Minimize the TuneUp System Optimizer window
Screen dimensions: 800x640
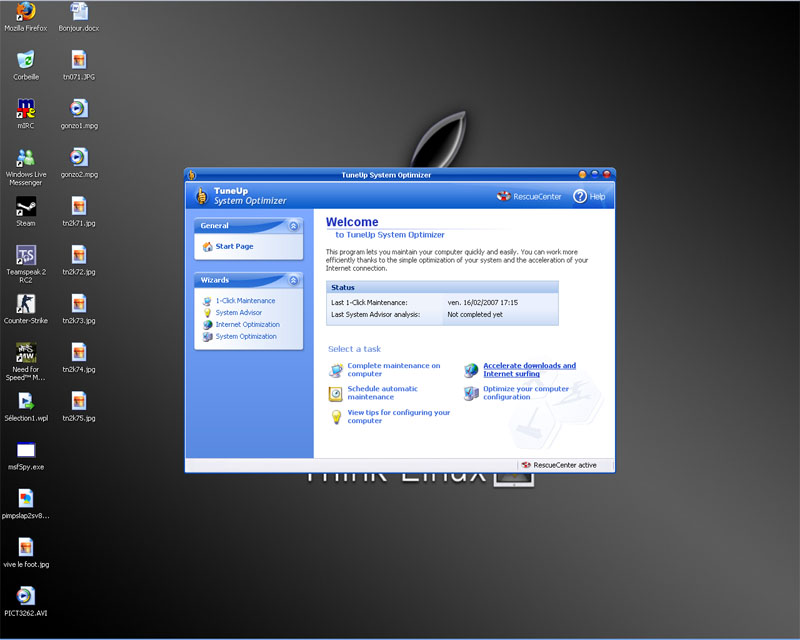pyautogui.click(x=582, y=175)
